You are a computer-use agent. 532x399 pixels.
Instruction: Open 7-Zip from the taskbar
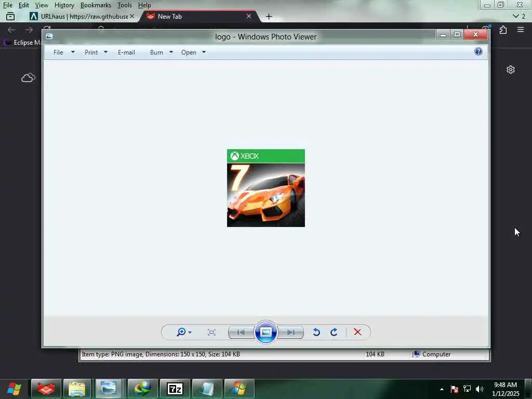[175, 389]
